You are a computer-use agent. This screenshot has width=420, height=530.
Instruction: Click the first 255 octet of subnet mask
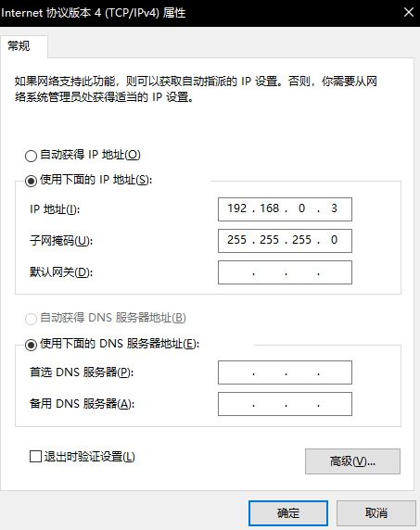236,240
